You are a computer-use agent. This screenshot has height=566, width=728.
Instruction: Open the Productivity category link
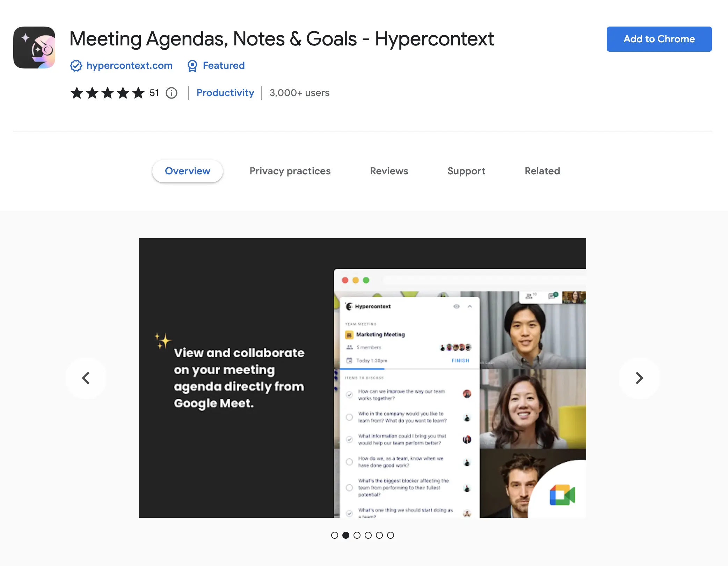click(225, 93)
